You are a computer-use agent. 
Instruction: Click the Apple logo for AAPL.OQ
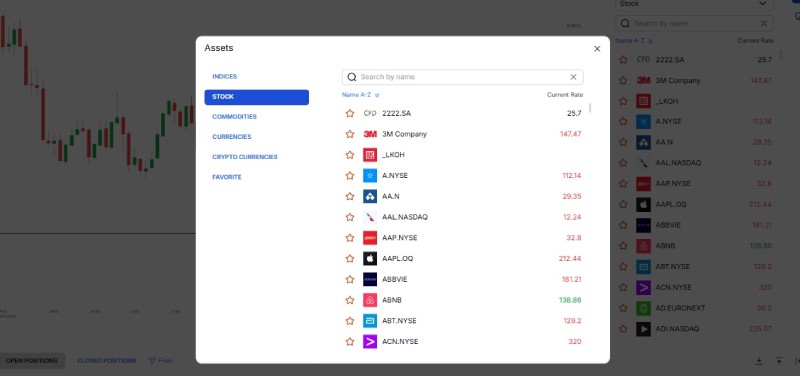[370, 259]
